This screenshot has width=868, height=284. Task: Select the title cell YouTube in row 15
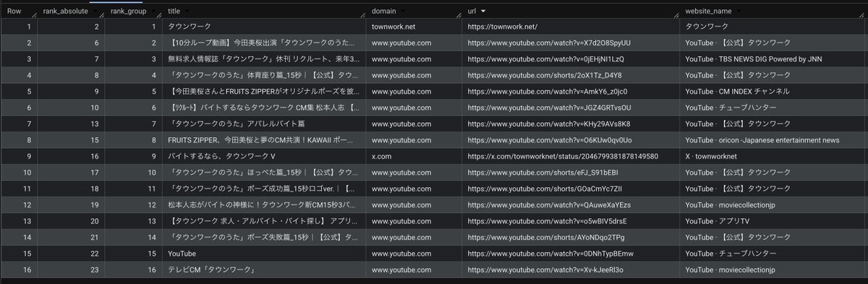click(182, 253)
